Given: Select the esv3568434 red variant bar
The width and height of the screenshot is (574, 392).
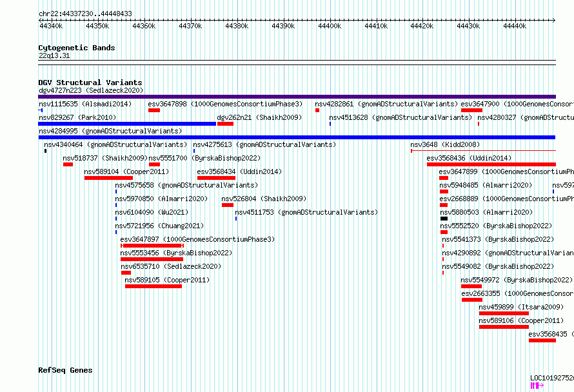Looking at the screenshot, I should click(x=216, y=178).
